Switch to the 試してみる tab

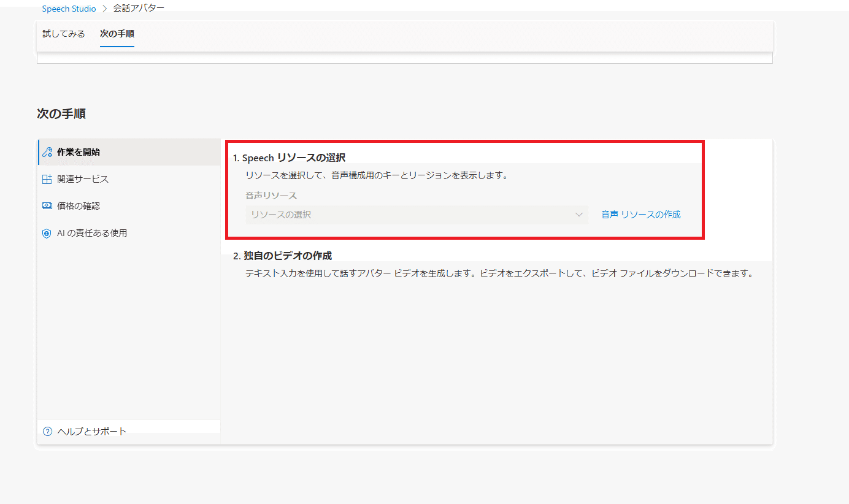point(64,34)
